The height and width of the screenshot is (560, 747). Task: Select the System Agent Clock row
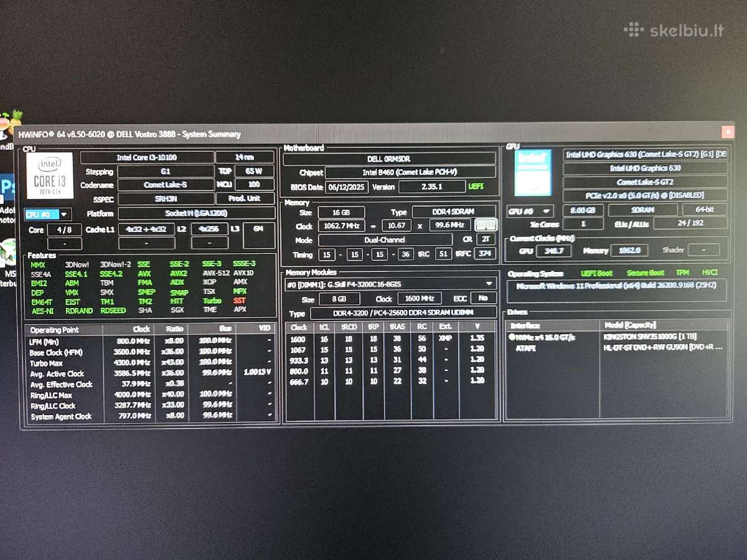(x=151, y=416)
